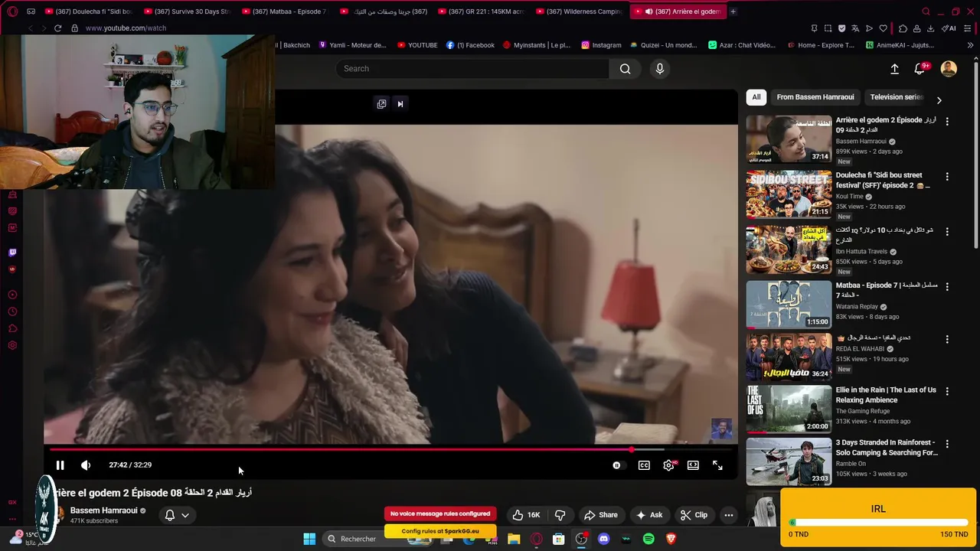The width and height of the screenshot is (980, 551).
Task: Open the YOUTUBE bookmark
Action: point(417,45)
